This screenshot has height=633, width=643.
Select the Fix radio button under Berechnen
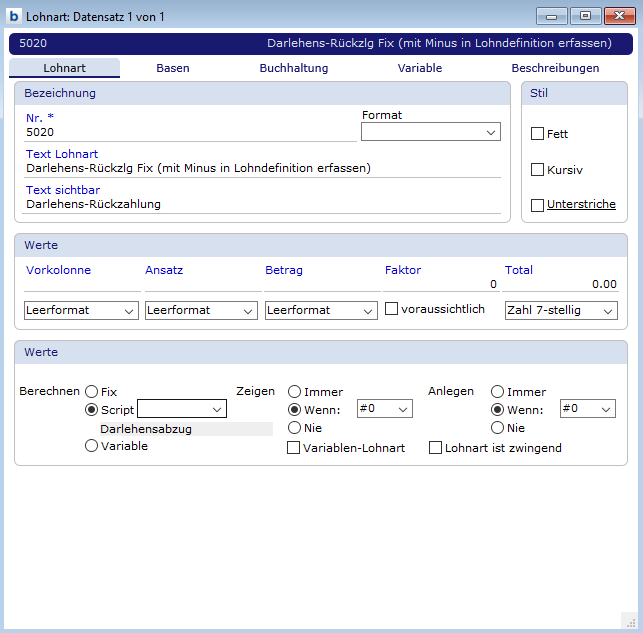pos(92,392)
